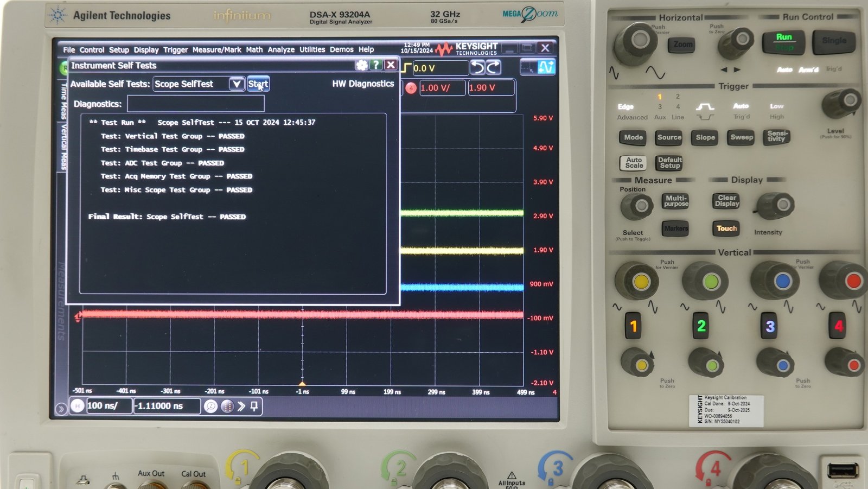Open the Display menu
The image size is (868, 489).
click(146, 49)
